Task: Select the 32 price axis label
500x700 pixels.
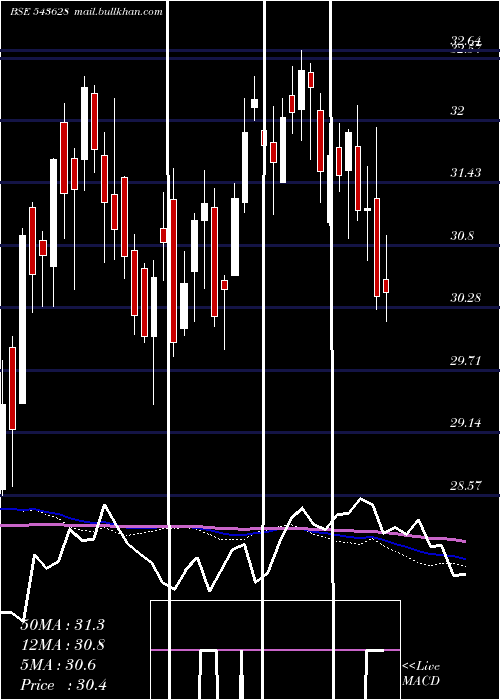Action: 457,111
